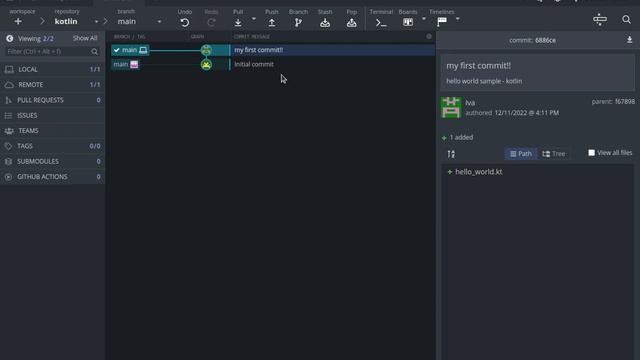Open the Timelines flag icon

coord(442,22)
